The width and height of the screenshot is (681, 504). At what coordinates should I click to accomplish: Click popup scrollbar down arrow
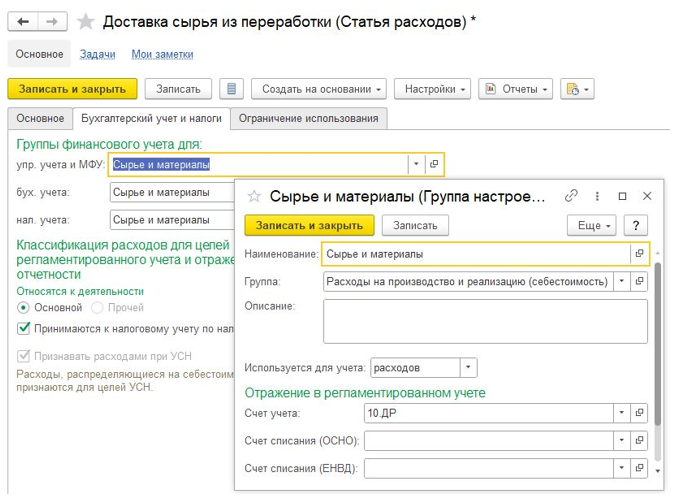pos(658,471)
